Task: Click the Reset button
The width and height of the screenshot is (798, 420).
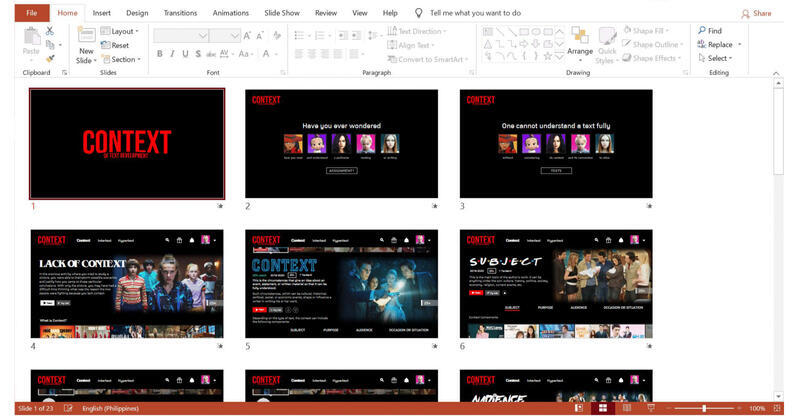Action: pos(115,45)
